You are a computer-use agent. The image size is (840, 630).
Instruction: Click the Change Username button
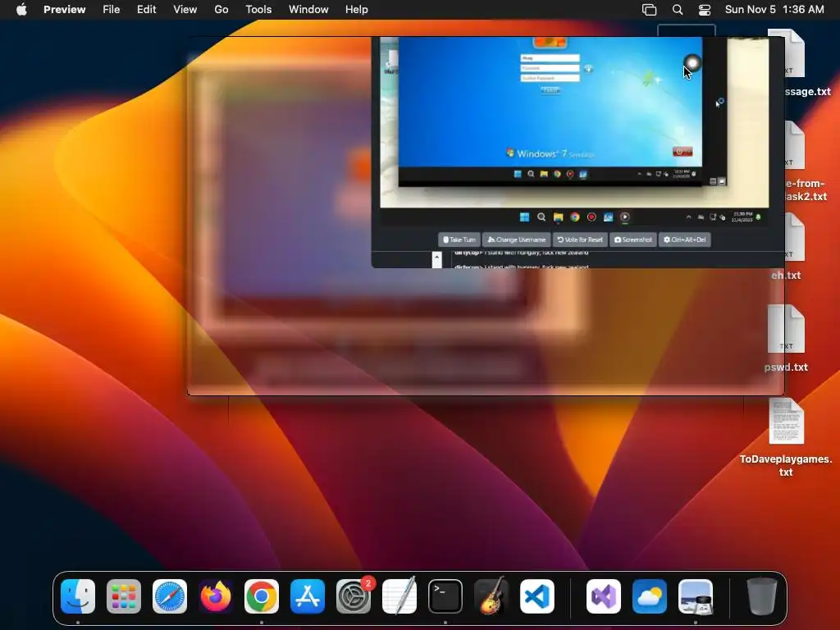[x=517, y=240]
